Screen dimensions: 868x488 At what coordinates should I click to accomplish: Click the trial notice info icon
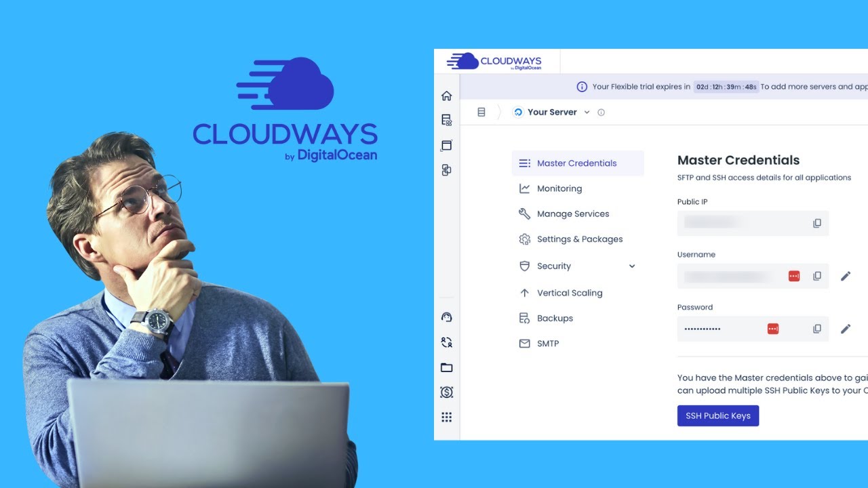[x=582, y=87]
